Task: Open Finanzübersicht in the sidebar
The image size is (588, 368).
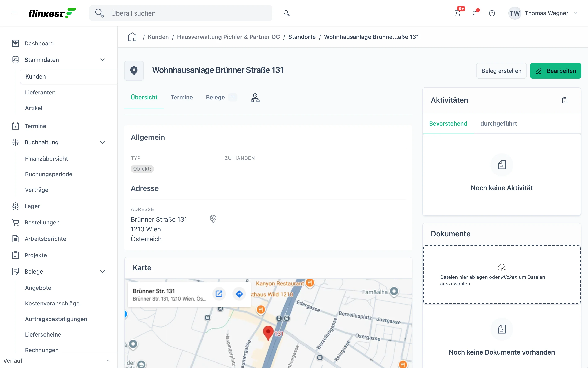Action: click(x=46, y=159)
